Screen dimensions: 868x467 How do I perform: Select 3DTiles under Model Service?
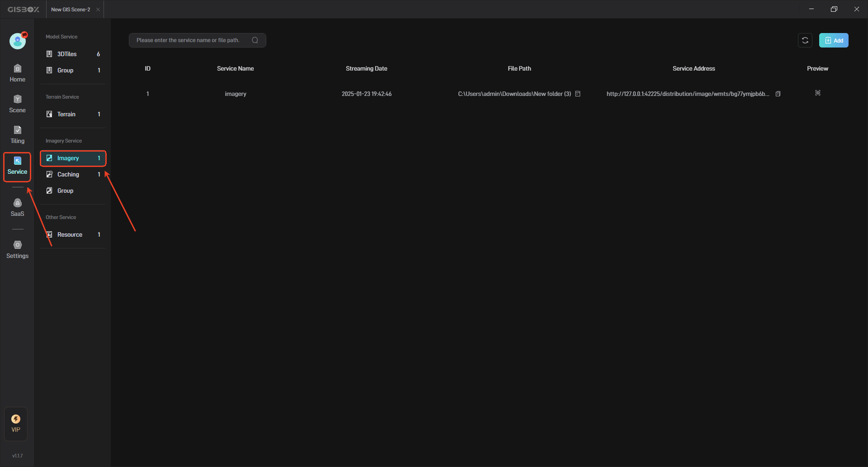[73, 54]
